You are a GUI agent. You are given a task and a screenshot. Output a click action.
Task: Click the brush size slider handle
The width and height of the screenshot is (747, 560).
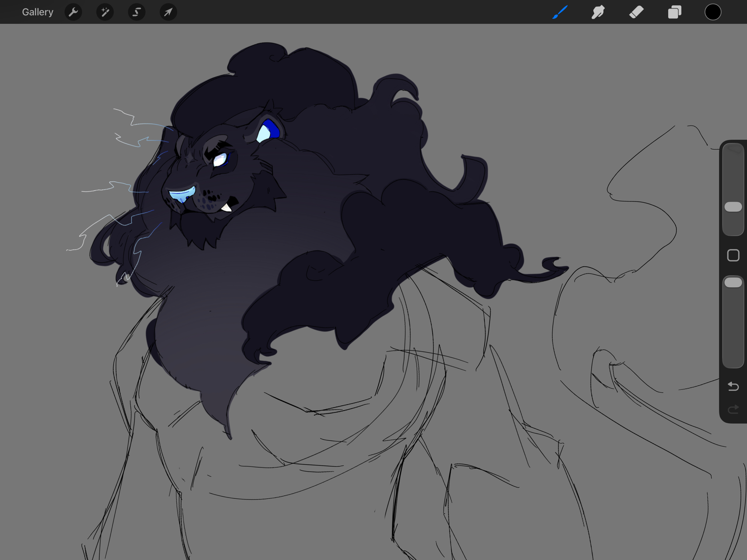[733, 207]
